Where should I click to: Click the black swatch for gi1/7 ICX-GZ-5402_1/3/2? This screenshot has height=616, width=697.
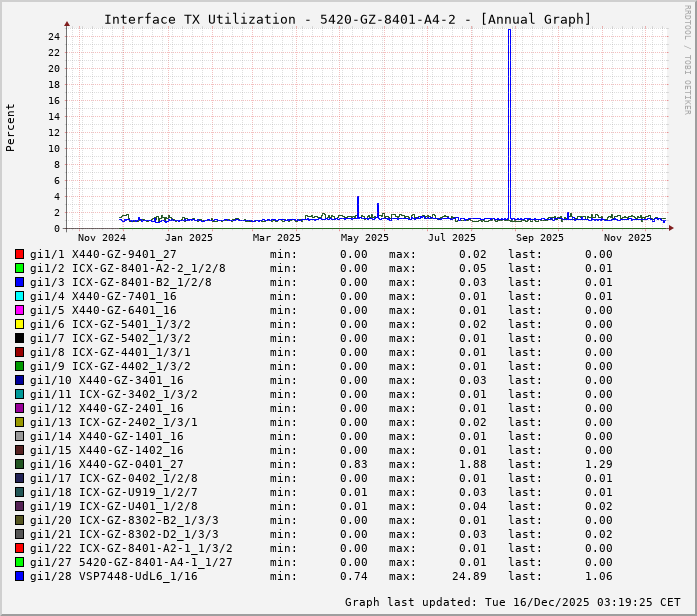19,338
